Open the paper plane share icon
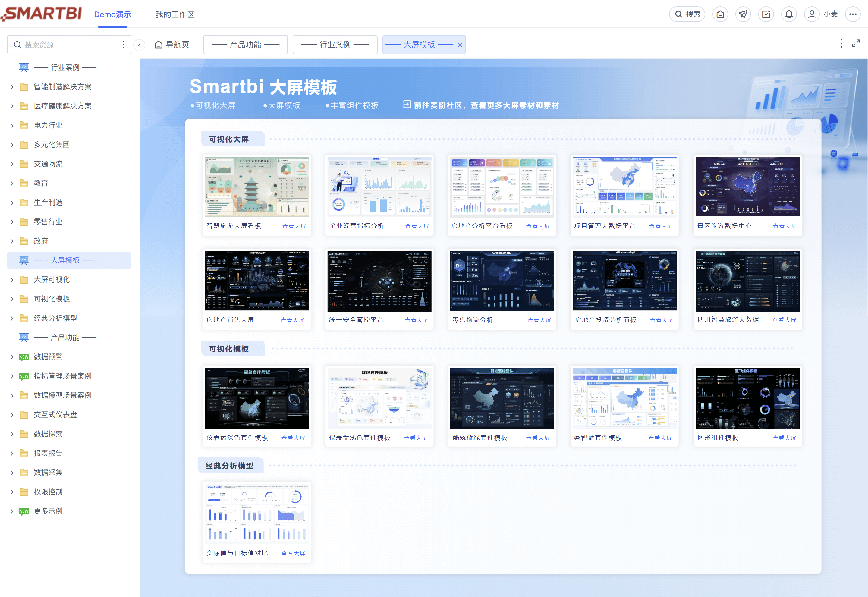Screen dimensions: 868x597 tap(743, 14)
